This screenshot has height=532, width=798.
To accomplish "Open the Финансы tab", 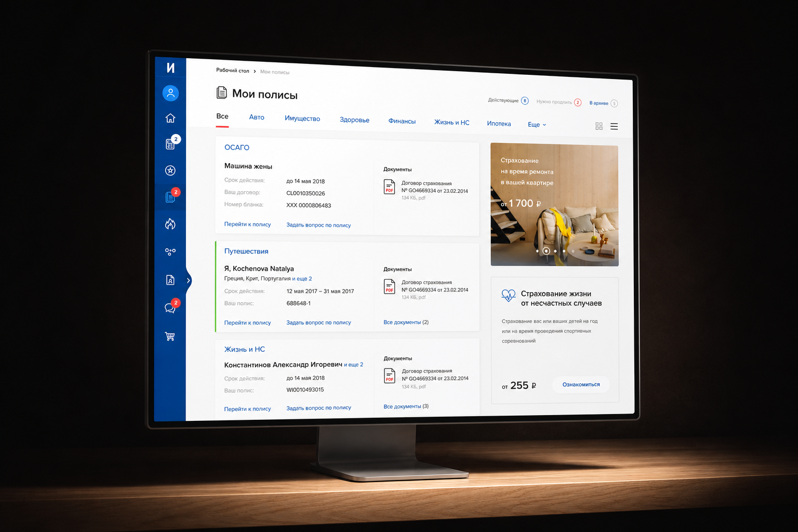I will tap(402, 121).
